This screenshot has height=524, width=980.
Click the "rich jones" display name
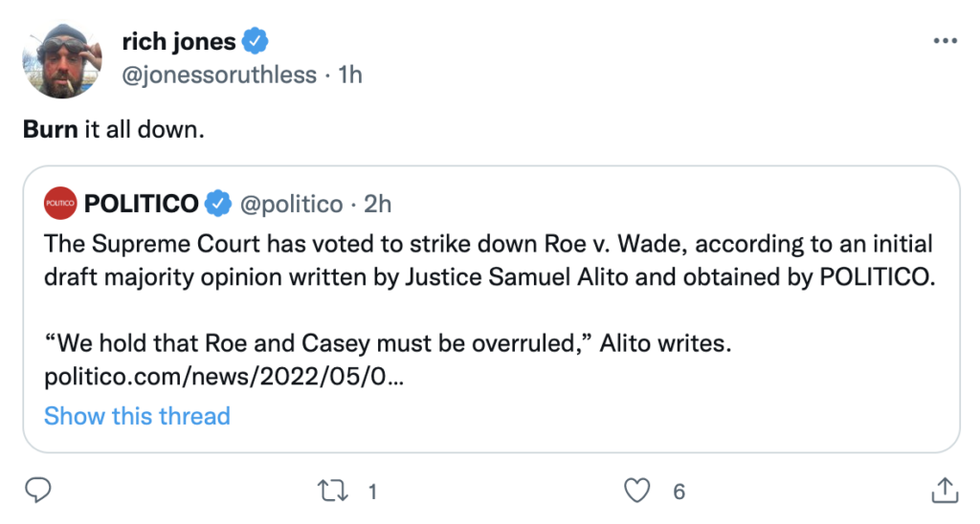[179, 41]
